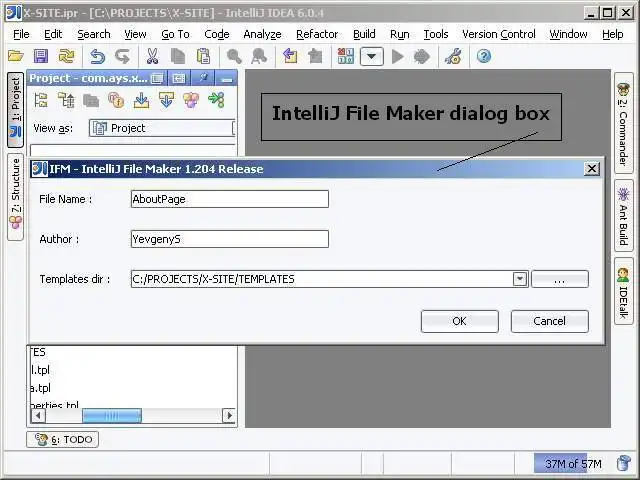Image resolution: width=640 pixels, height=480 pixels.
Task: Click the Synchronize toolbar icon
Action: [66, 56]
